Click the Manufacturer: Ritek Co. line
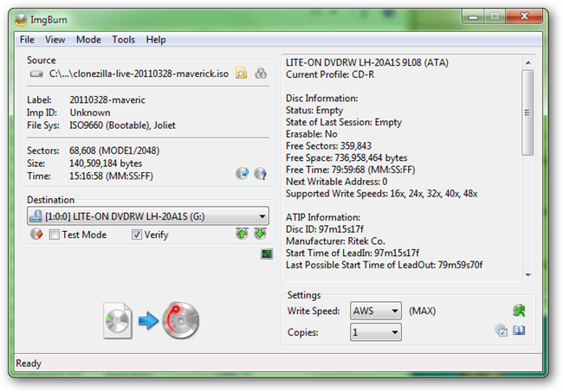Viewport: 563px width, 392px height. click(335, 241)
